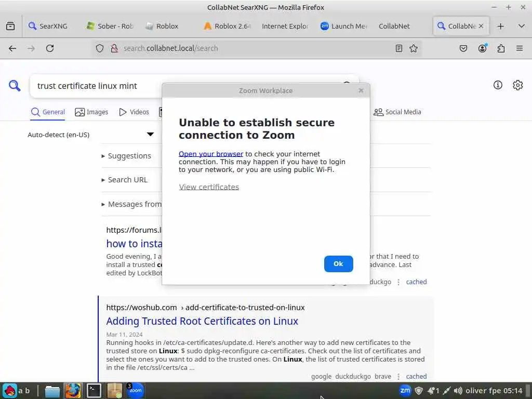Switch to the Internet Explorer tab

[284, 26]
